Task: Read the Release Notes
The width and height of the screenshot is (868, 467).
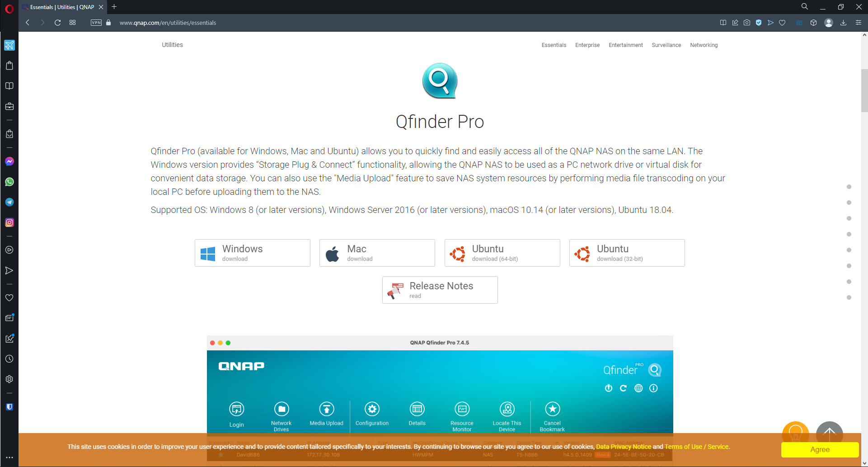Action: (x=440, y=290)
